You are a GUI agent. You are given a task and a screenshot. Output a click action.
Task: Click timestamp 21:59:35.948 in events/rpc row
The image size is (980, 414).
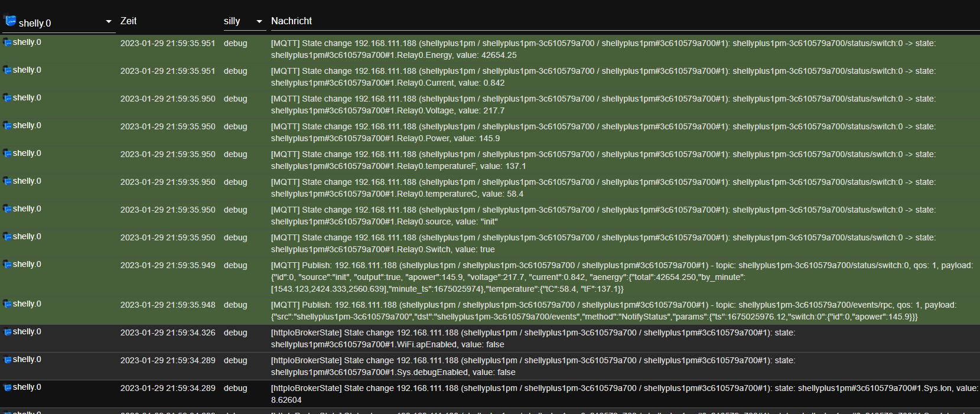coord(168,305)
